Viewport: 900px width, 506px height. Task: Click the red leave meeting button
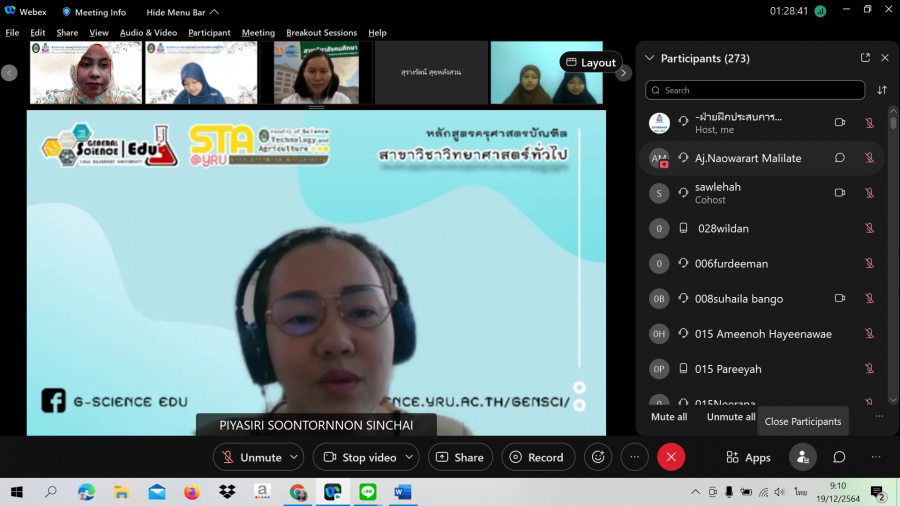click(671, 457)
